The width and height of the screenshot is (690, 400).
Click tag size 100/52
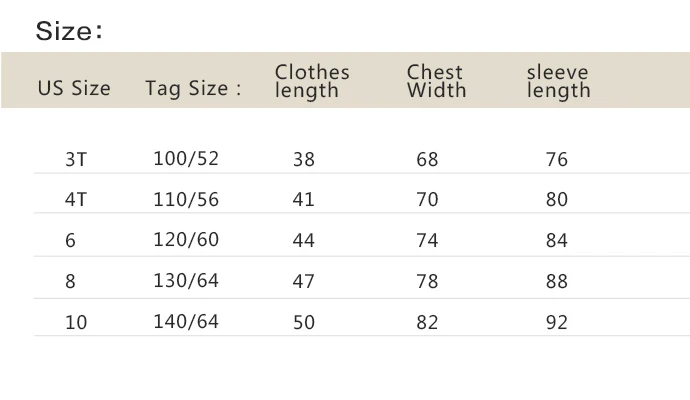pos(186,158)
